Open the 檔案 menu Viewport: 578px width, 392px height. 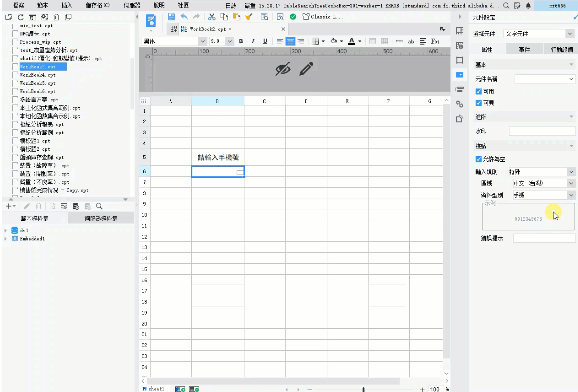pyautogui.click(x=18, y=5)
